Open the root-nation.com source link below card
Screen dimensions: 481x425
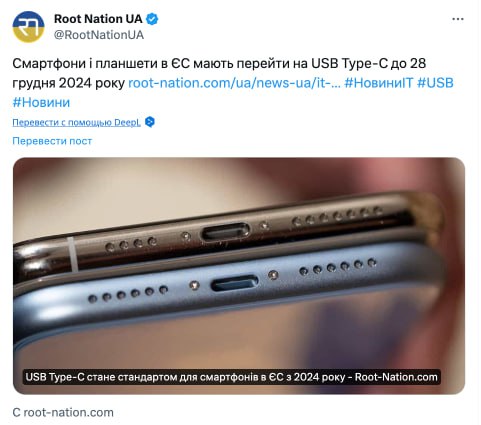click(x=63, y=412)
